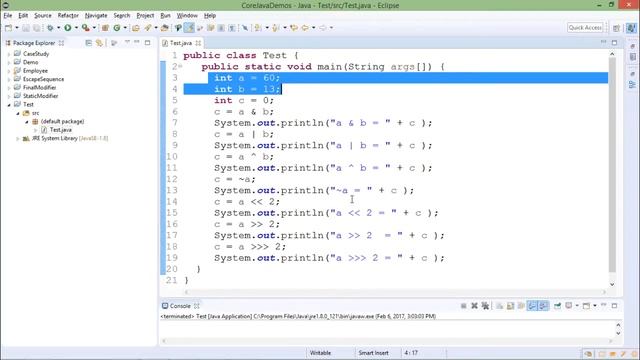Maximize the Package Explorer panel
Image resolution: width=640 pixels, height=360 pixels.
point(147,42)
